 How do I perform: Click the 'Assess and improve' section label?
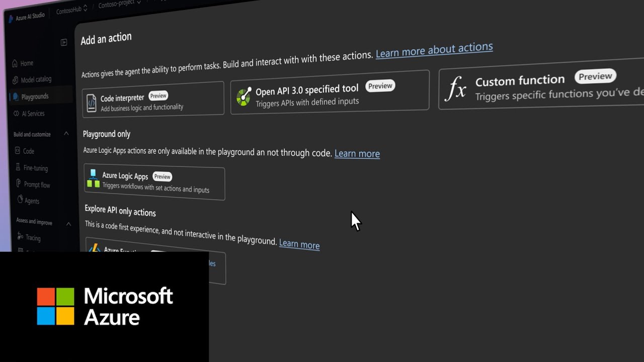click(34, 221)
